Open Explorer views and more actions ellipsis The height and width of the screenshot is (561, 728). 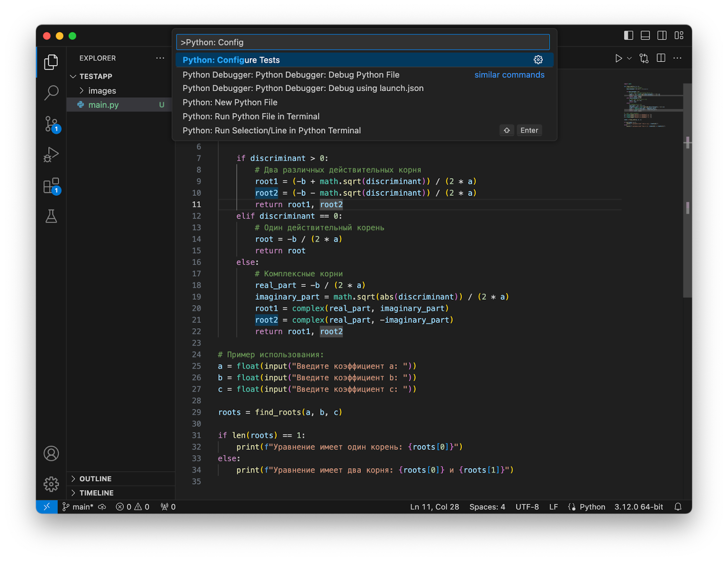pos(160,58)
